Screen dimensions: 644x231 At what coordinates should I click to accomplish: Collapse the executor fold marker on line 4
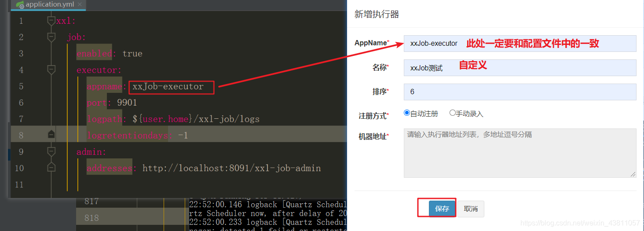[51, 70]
